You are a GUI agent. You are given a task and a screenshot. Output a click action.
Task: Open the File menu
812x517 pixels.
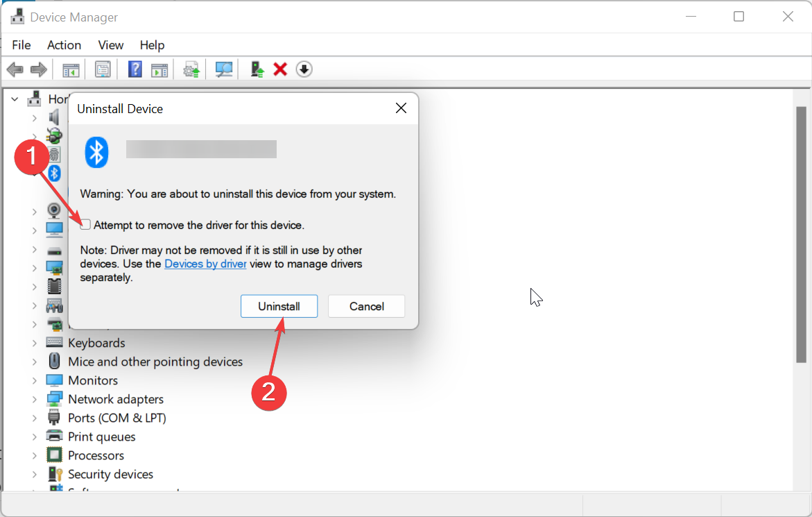click(21, 45)
